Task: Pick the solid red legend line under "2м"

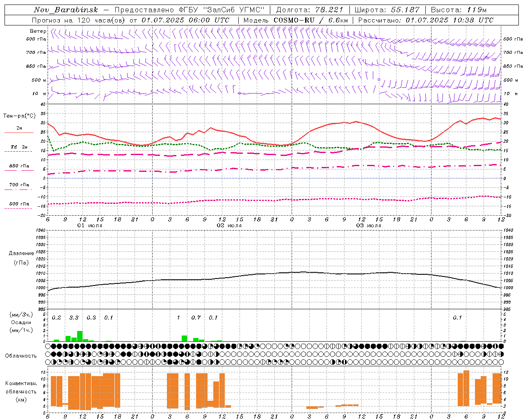Action: click(19, 133)
